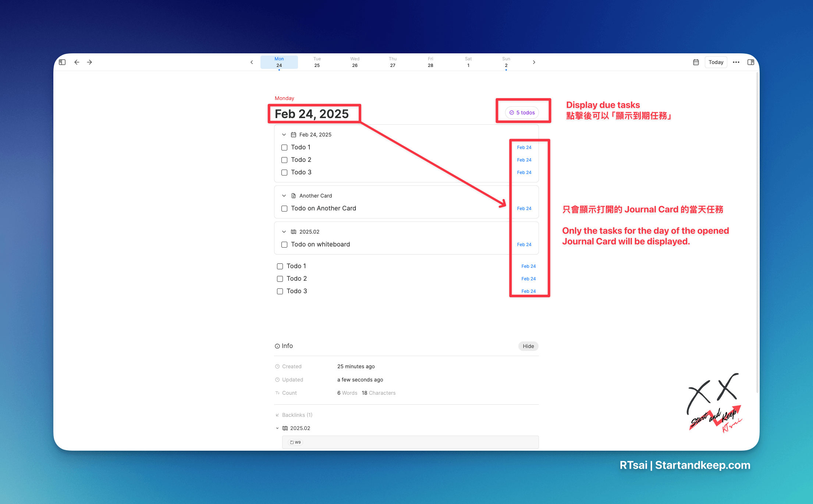Screen dimensions: 813x504
Task: Click the back navigation arrow
Action: pyautogui.click(x=77, y=62)
